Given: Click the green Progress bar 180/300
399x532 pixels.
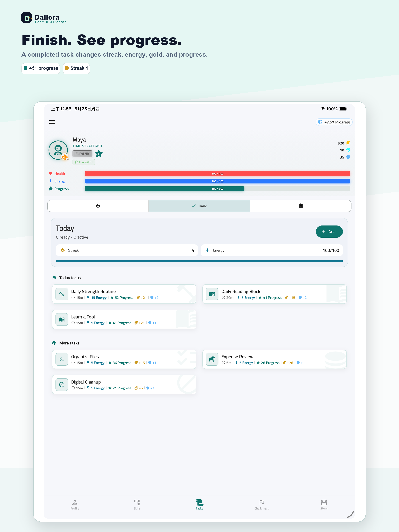Looking at the screenshot, I should [x=217, y=189].
